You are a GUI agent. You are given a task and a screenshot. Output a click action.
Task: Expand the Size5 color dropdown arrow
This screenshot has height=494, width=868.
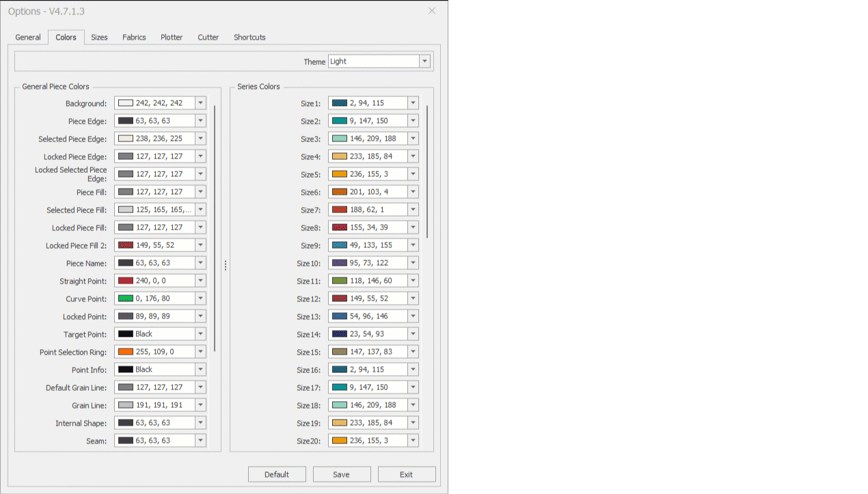413,174
